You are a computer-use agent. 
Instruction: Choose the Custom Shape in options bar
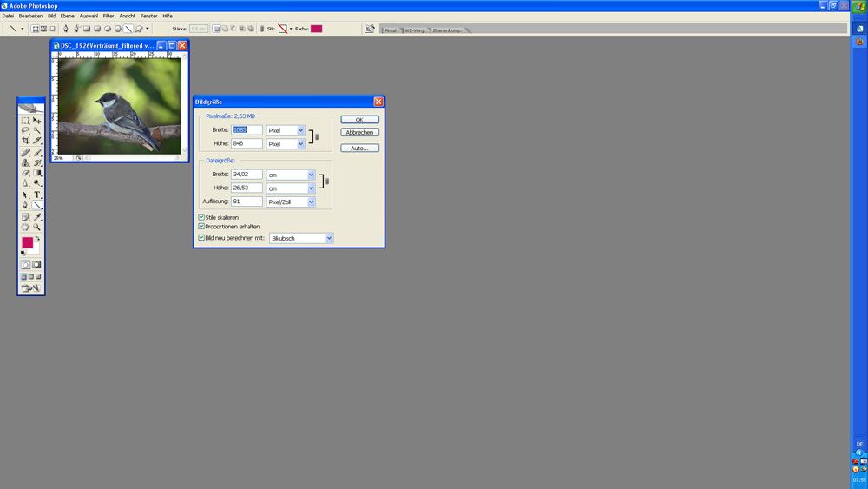click(x=138, y=29)
